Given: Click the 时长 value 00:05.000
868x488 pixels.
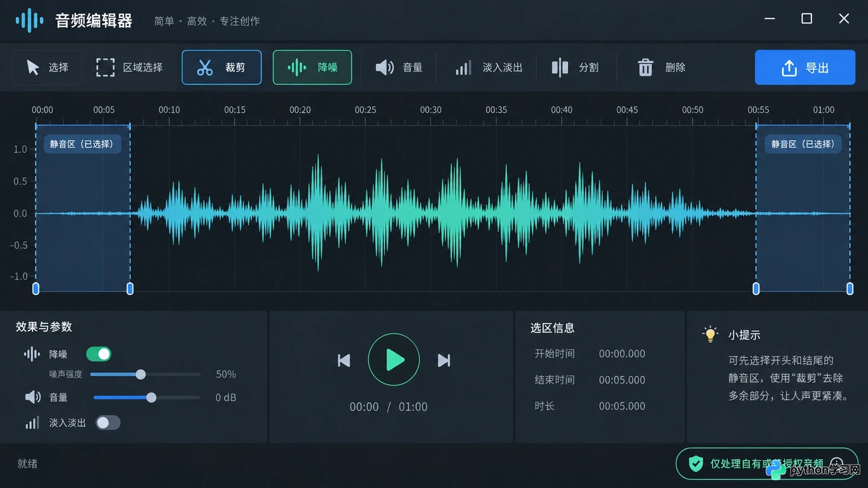Looking at the screenshot, I should [x=622, y=406].
